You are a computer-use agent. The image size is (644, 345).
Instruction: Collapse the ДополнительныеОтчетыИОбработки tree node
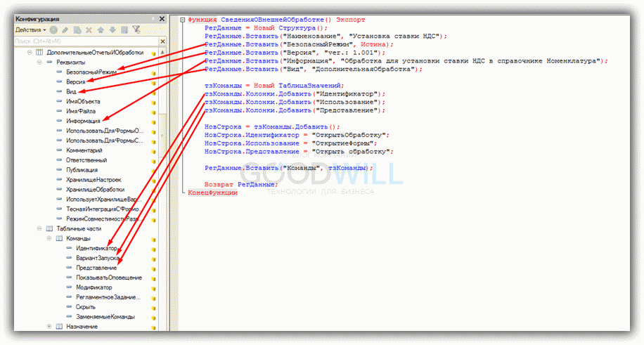29,53
